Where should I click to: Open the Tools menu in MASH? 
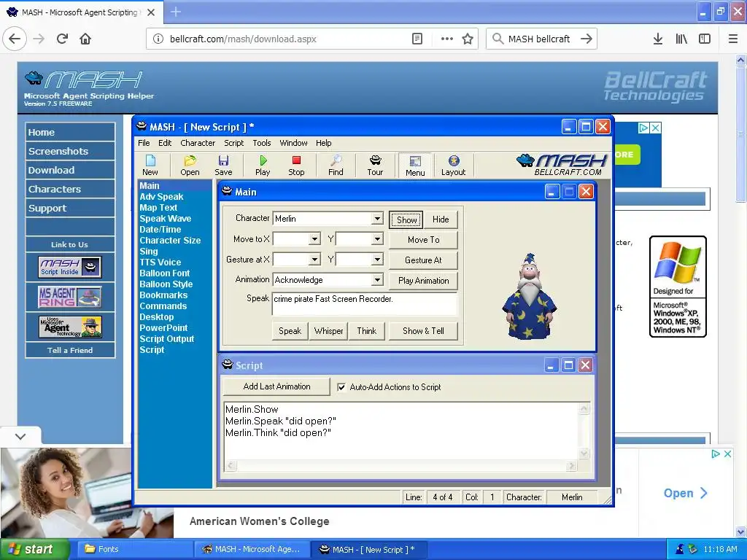pyautogui.click(x=262, y=143)
